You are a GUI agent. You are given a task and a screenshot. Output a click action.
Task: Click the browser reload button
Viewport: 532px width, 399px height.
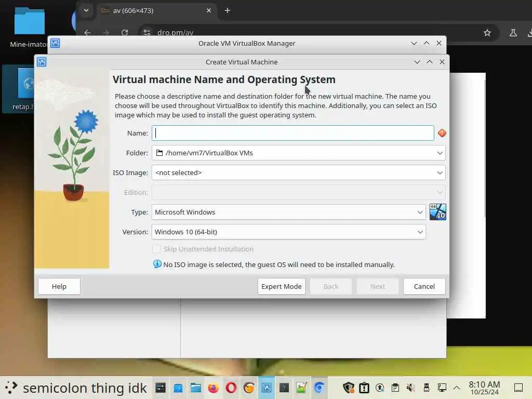click(125, 33)
